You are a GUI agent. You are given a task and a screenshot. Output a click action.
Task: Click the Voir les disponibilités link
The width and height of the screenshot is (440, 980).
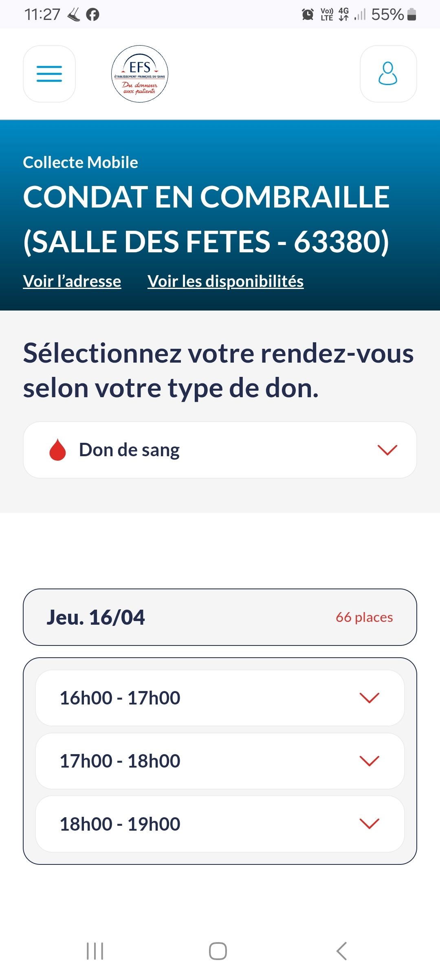pos(225,281)
